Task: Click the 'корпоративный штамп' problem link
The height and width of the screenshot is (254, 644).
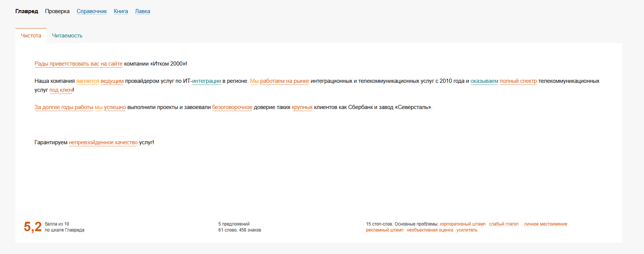Action: (462, 224)
